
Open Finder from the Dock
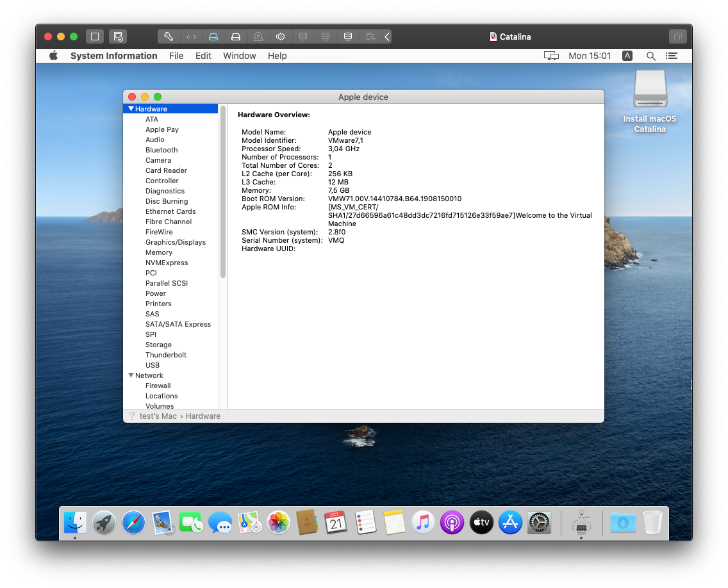pyautogui.click(x=75, y=523)
